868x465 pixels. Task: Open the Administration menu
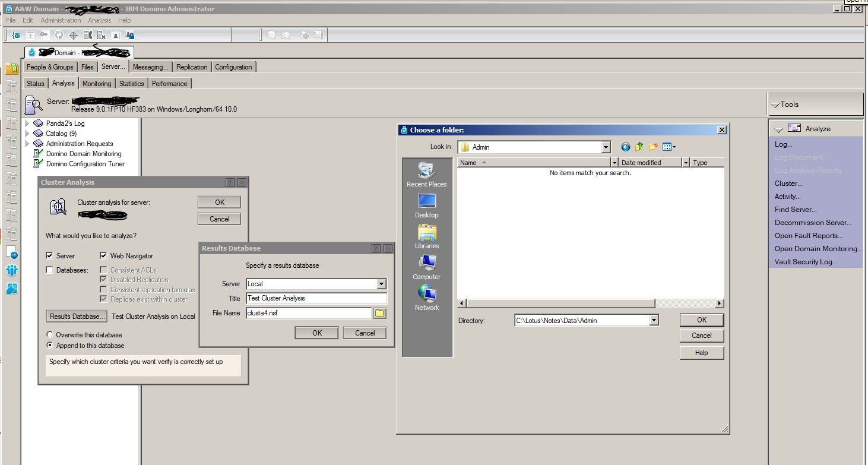61,20
